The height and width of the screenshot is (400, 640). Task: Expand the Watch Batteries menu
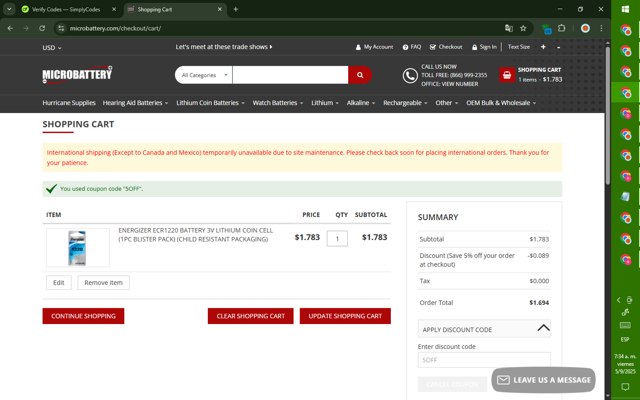pyautogui.click(x=278, y=103)
